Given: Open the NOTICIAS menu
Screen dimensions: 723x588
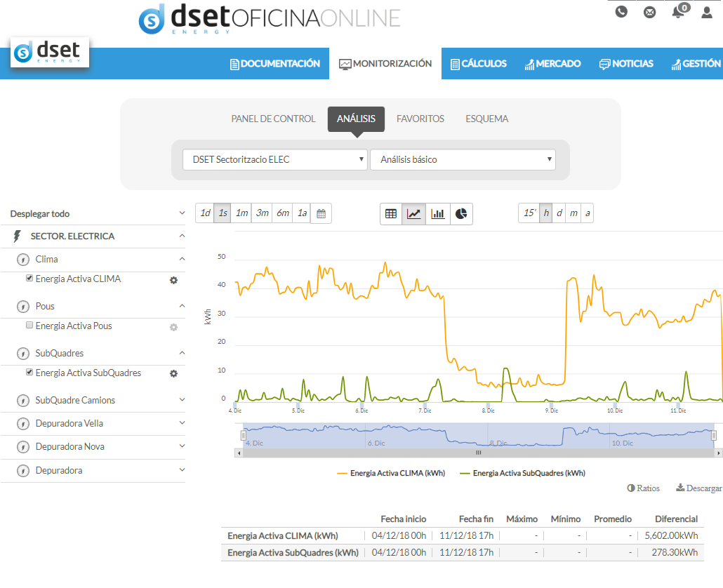Looking at the screenshot, I should click(x=626, y=64).
